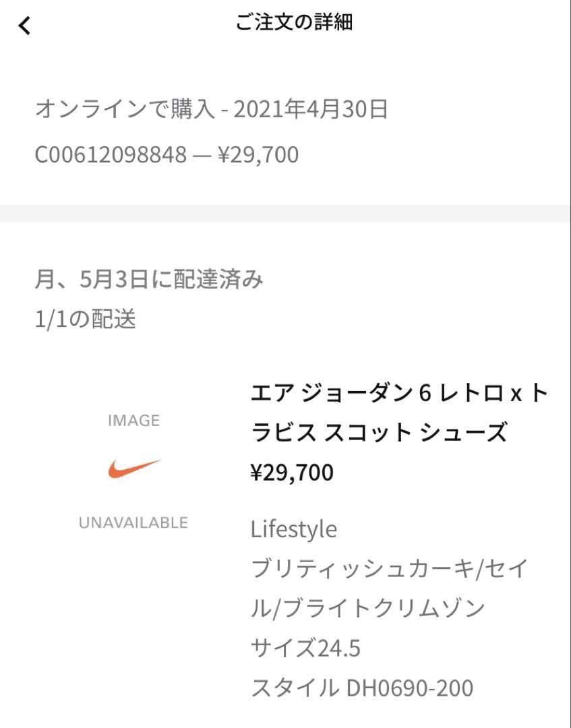
Task: Click the product price ¥29,700 under title
Action: pos(292,473)
